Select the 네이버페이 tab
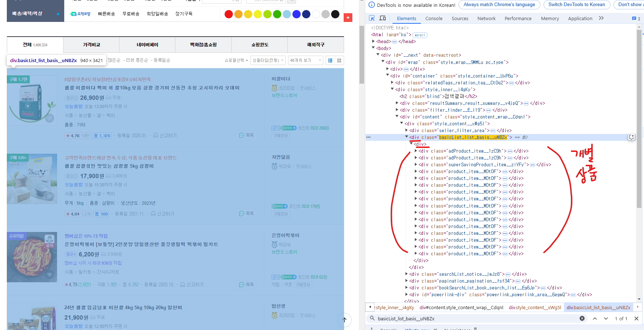The height and width of the screenshot is (330, 644). pos(147,45)
